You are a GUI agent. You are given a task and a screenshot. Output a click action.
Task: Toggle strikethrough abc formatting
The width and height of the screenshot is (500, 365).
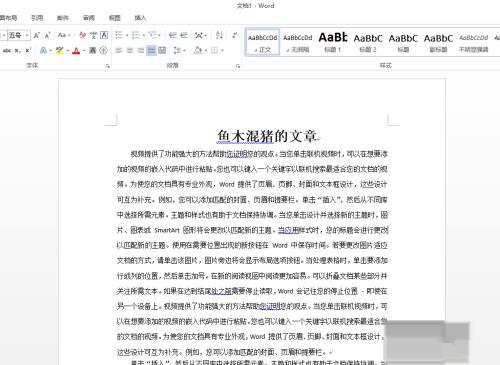coord(7,50)
